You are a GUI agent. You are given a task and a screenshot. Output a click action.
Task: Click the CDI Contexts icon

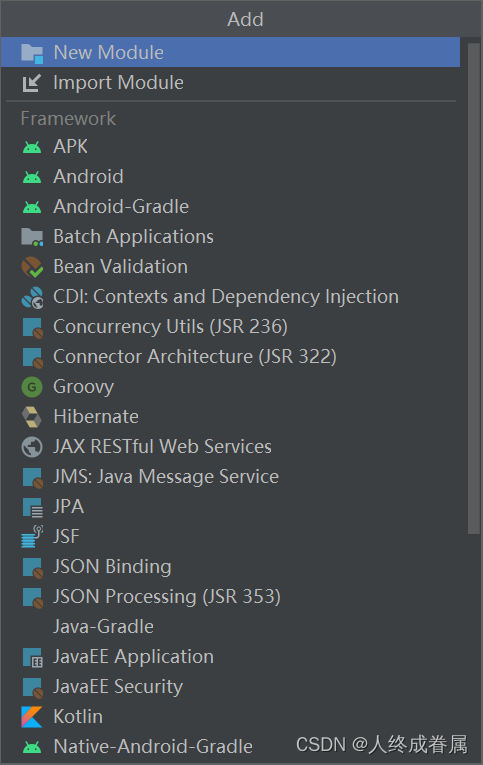coord(32,297)
